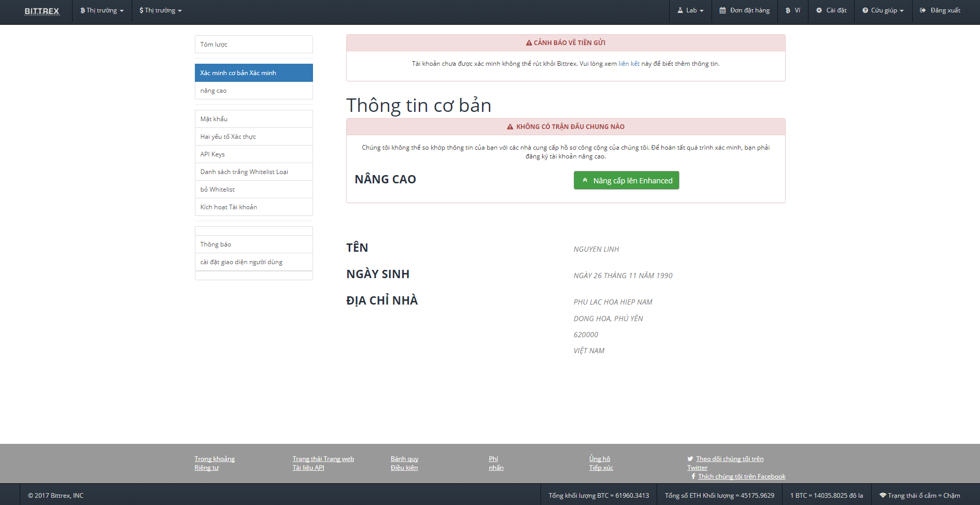The width and height of the screenshot is (980, 505).
Task: Click the gear icon for Cài đặt
Action: click(819, 10)
